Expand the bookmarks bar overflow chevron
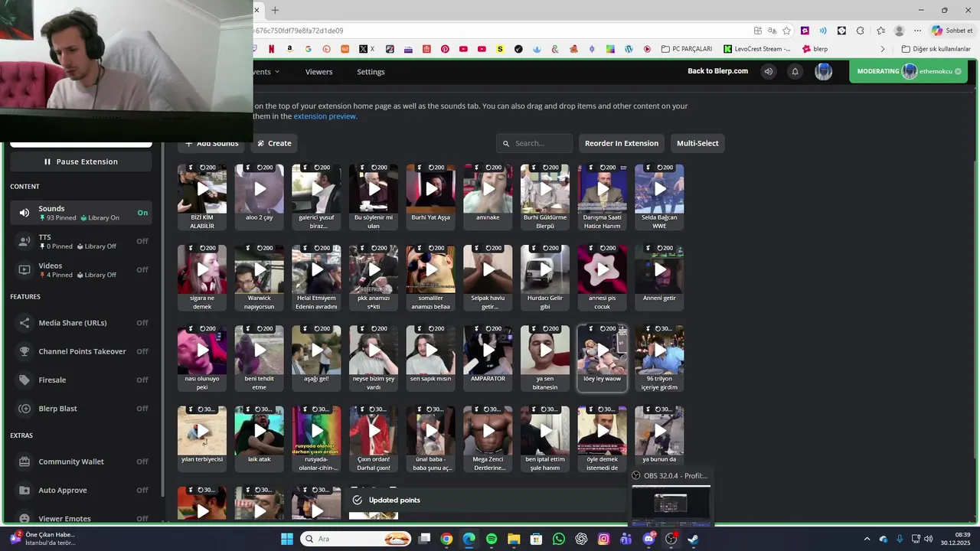 click(x=882, y=49)
